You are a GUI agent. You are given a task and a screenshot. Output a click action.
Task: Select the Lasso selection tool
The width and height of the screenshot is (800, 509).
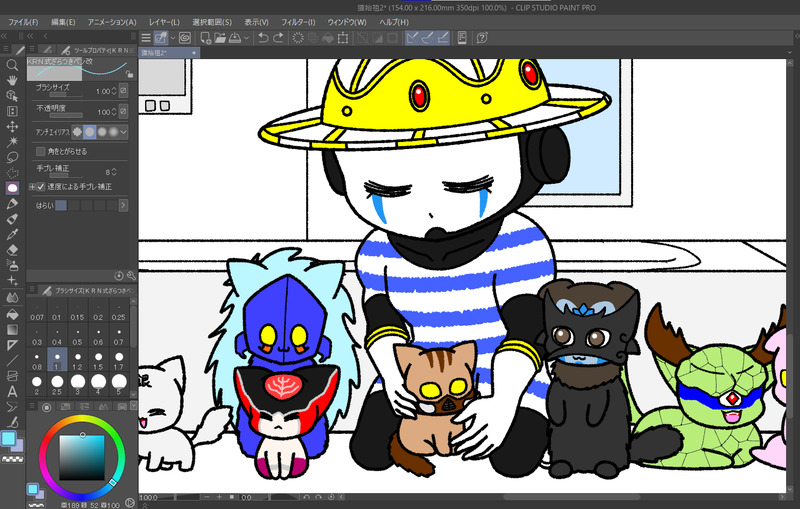click(x=12, y=157)
